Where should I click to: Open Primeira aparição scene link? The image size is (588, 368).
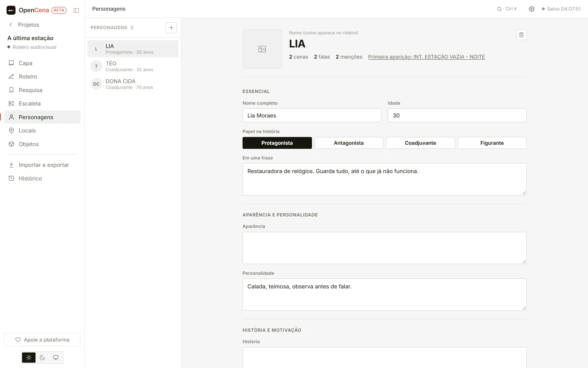pyautogui.click(x=427, y=57)
